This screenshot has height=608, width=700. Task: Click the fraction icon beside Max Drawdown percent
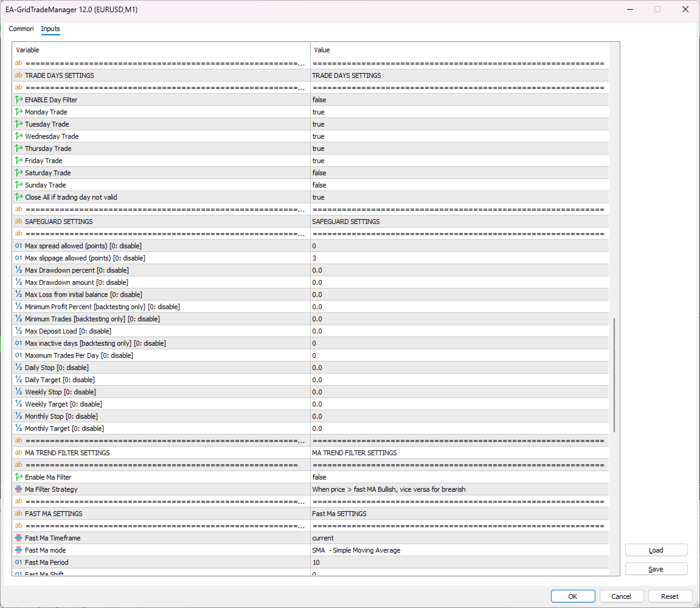point(18,270)
